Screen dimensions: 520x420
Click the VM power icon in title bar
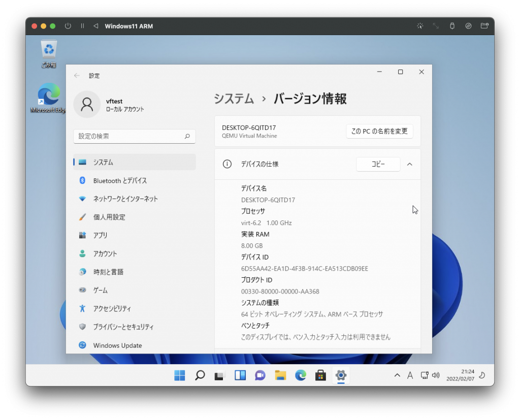(68, 26)
